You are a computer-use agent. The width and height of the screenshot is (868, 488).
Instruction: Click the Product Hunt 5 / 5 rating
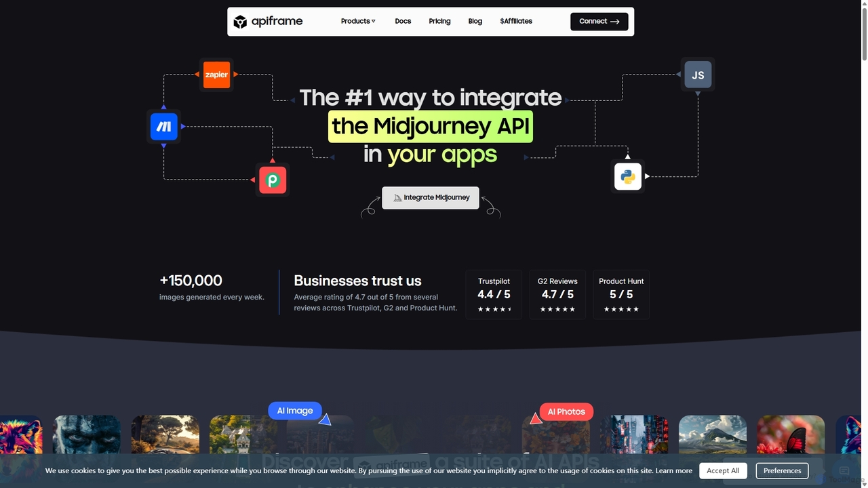[x=621, y=294]
